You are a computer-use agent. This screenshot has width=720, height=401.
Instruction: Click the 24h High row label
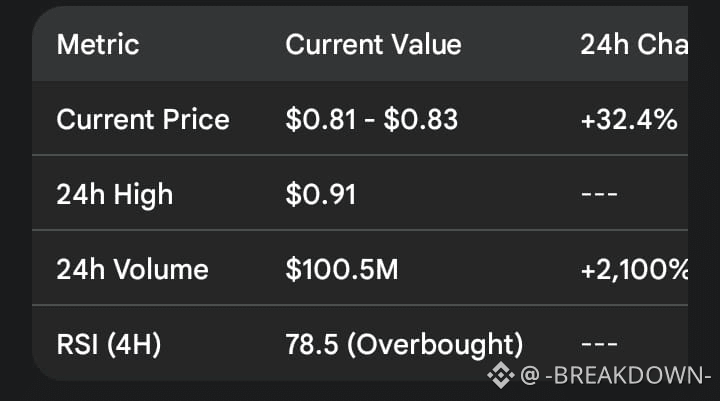click(x=115, y=194)
